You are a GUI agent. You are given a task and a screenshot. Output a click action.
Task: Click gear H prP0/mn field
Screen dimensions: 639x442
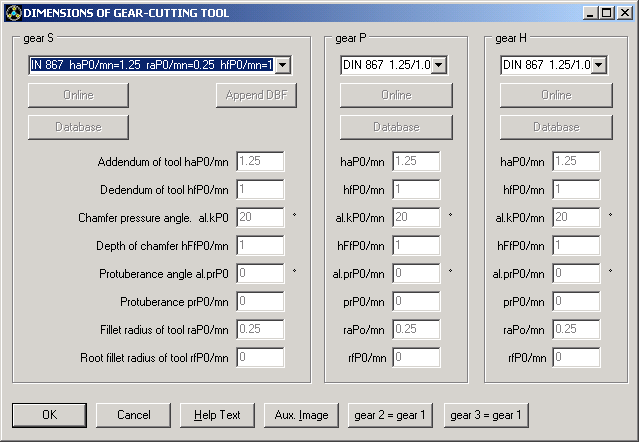[576, 301]
